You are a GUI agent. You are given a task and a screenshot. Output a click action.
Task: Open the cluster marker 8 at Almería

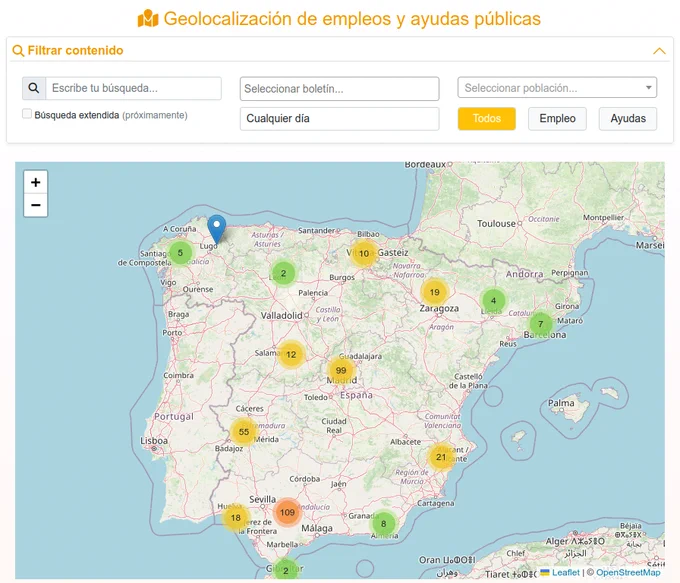[x=383, y=524]
